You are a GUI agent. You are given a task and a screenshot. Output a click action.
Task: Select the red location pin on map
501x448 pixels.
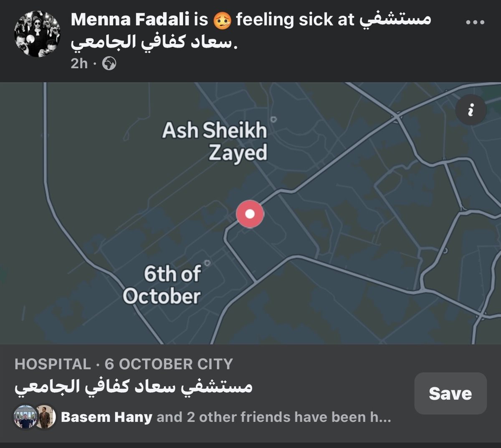250,214
